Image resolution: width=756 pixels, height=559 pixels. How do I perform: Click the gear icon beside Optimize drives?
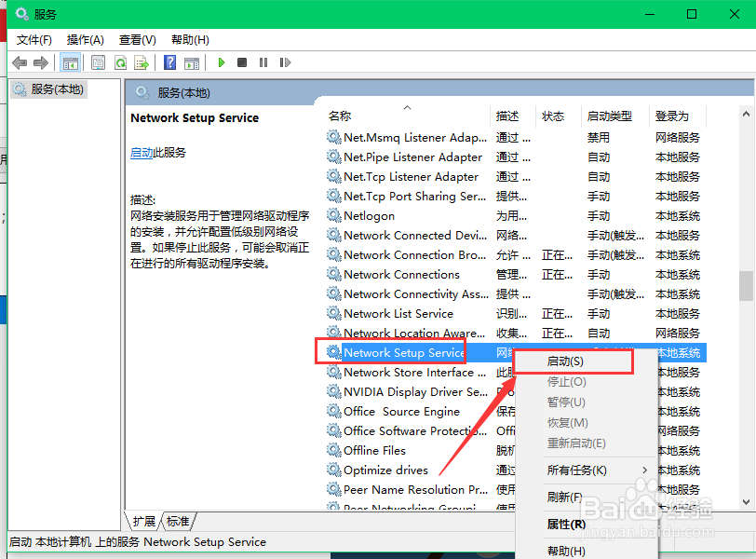pos(333,470)
